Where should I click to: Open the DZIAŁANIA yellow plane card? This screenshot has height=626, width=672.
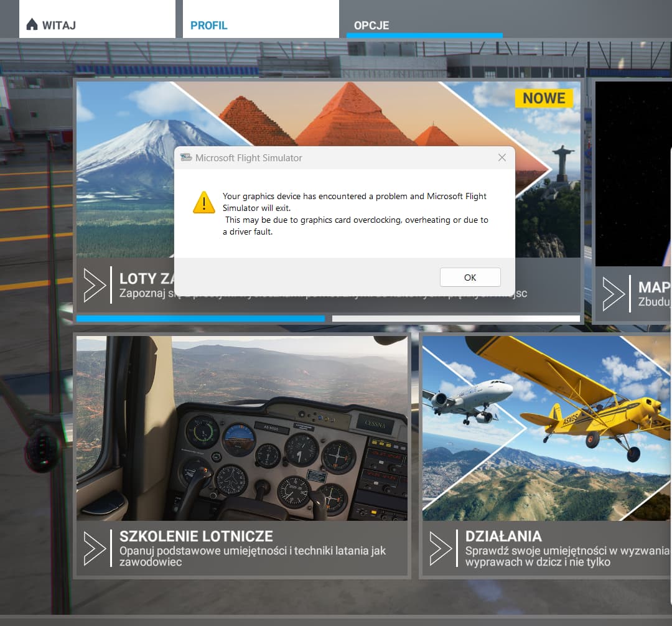546,427
